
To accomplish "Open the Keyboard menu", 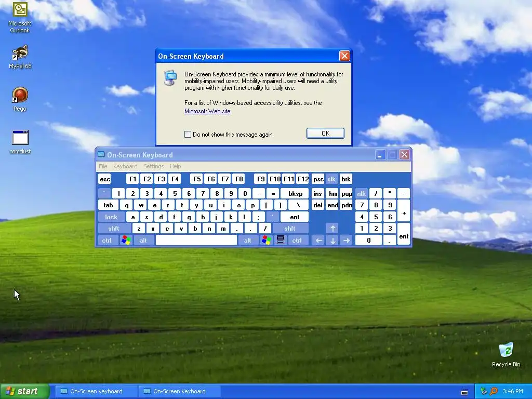I will pos(125,166).
